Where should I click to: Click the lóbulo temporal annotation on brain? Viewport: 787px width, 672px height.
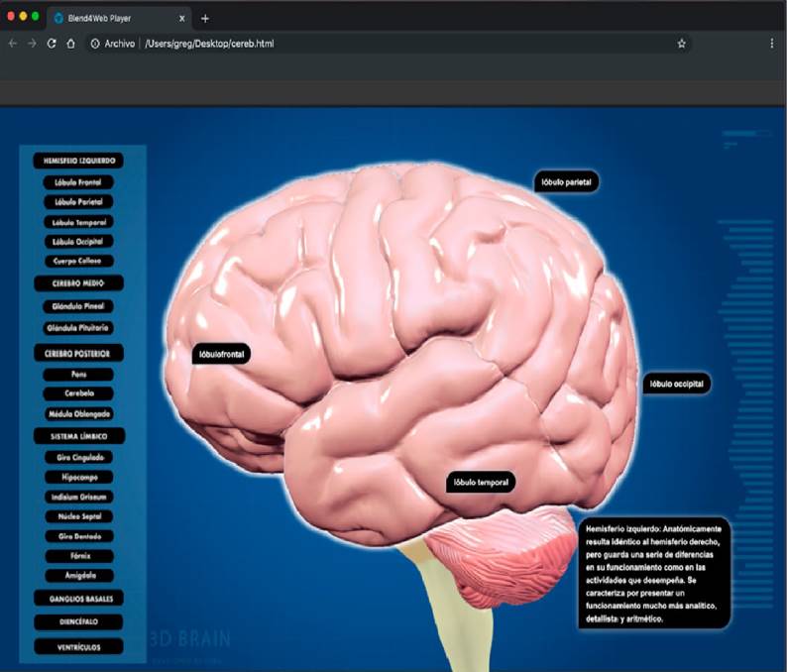tap(481, 483)
